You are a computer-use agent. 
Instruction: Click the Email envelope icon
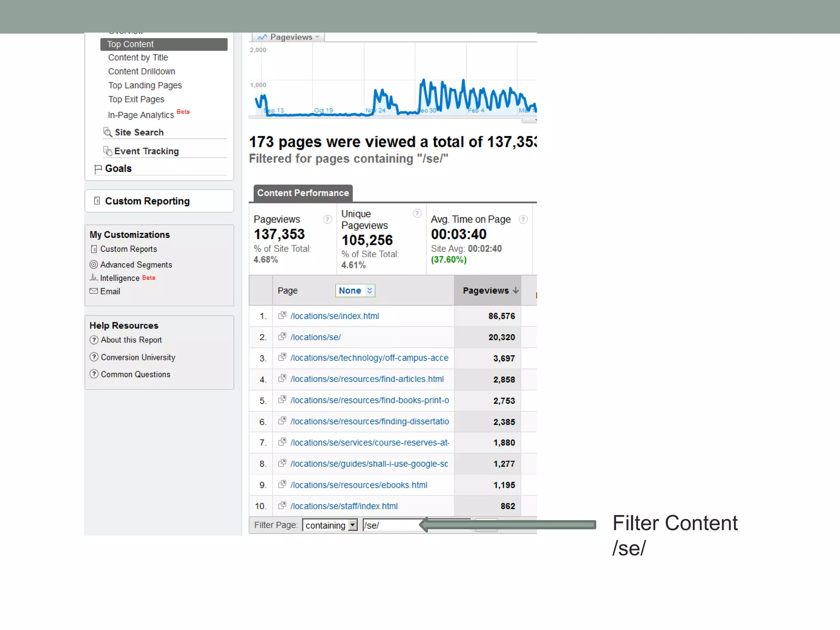pos(94,291)
